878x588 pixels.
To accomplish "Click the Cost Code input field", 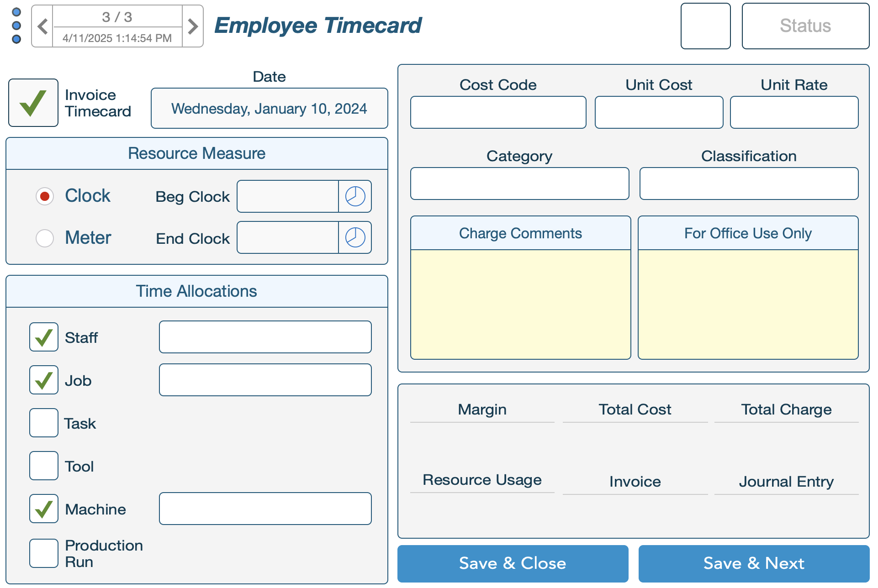I will [x=498, y=112].
